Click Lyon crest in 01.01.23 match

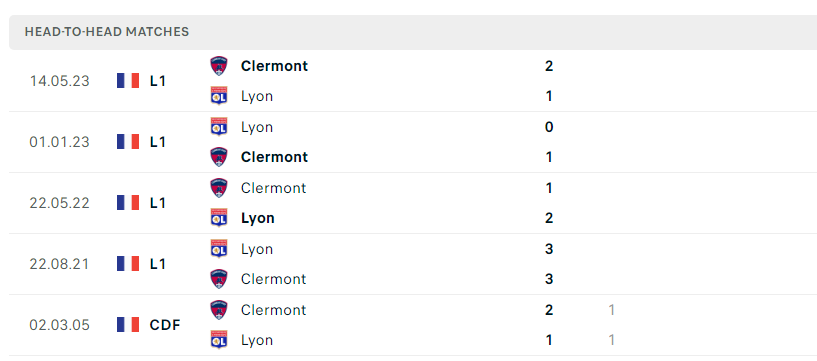(x=219, y=127)
